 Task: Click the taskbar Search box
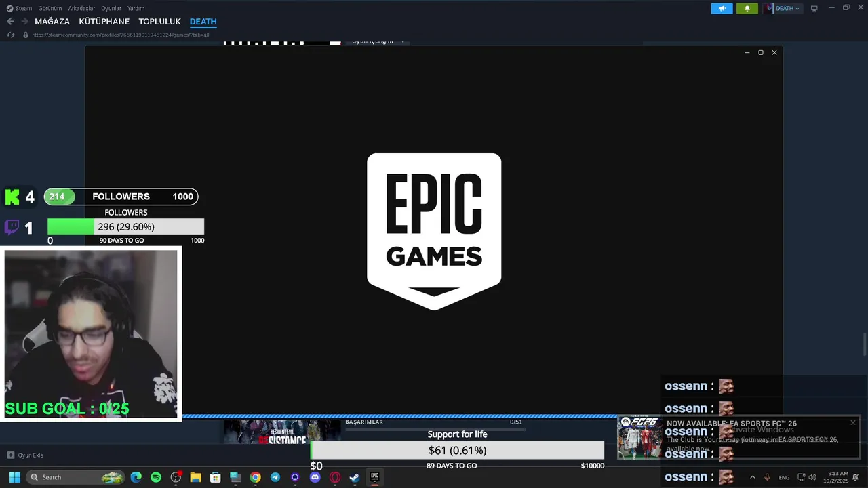tap(76, 477)
